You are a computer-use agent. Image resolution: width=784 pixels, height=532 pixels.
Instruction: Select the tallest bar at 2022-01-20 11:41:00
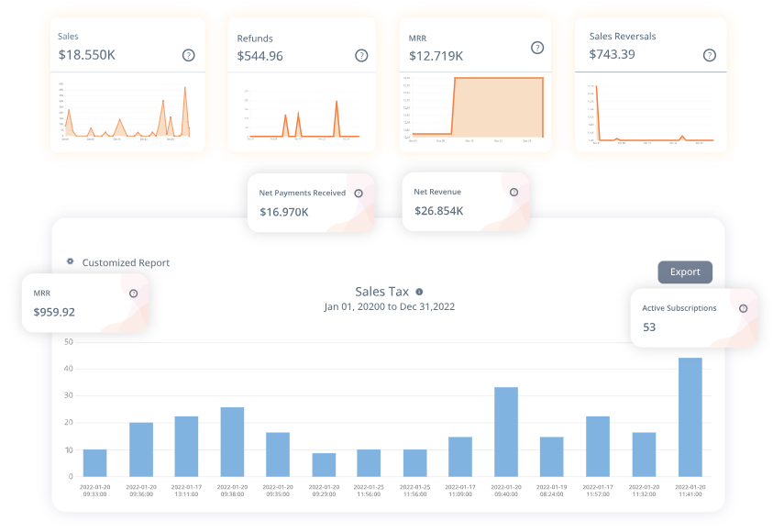pyautogui.click(x=690, y=417)
